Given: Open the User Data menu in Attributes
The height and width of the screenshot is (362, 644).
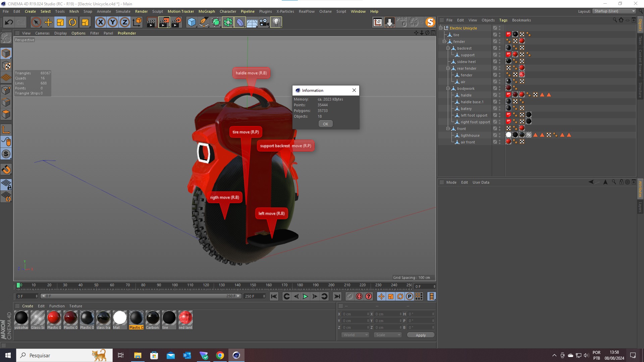Looking at the screenshot, I should pos(481,182).
